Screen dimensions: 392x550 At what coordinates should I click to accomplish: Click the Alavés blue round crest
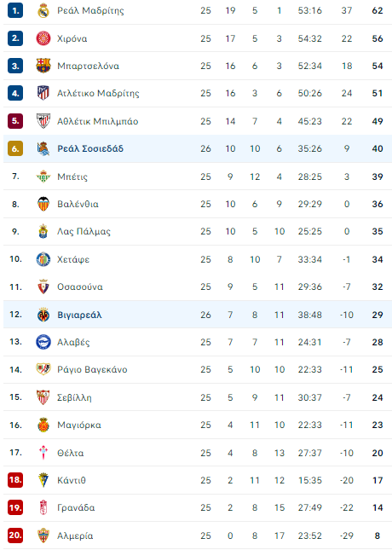43,342
